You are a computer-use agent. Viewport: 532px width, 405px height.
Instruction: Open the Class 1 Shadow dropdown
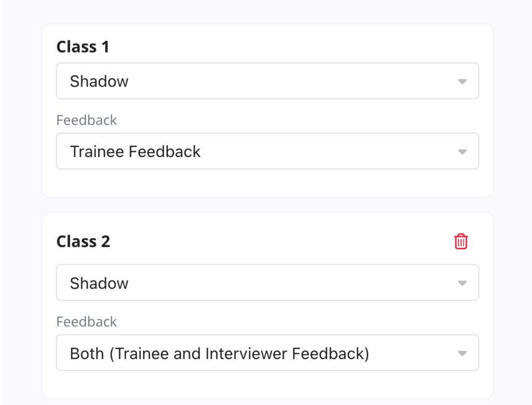(267, 81)
